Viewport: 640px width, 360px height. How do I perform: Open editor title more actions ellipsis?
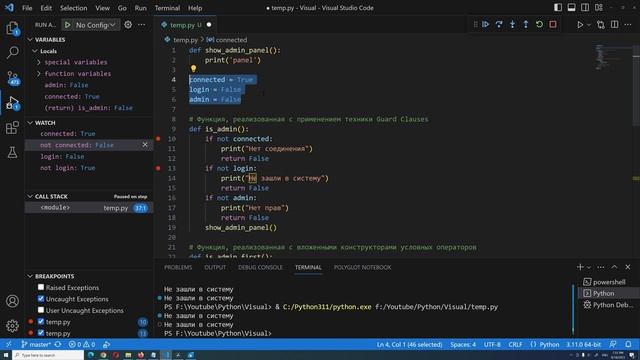(x=628, y=24)
